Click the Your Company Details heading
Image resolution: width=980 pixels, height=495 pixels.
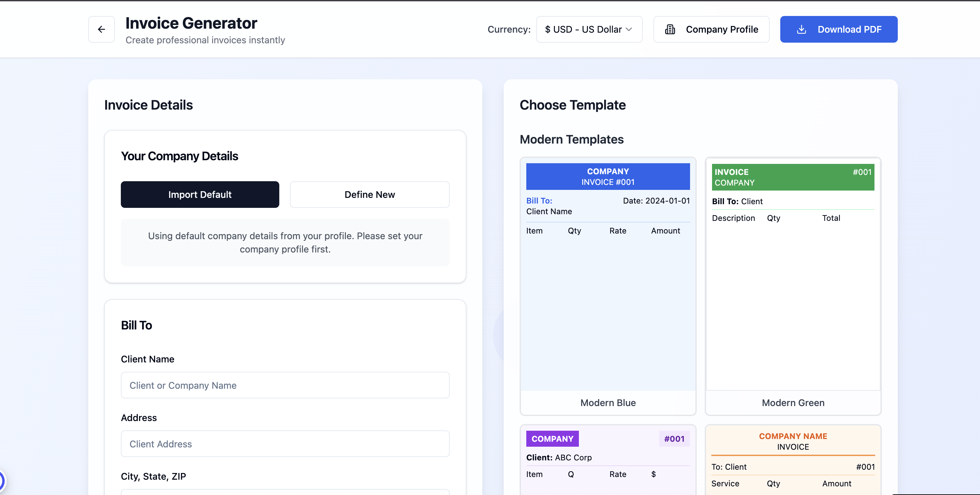tap(179, 156)
